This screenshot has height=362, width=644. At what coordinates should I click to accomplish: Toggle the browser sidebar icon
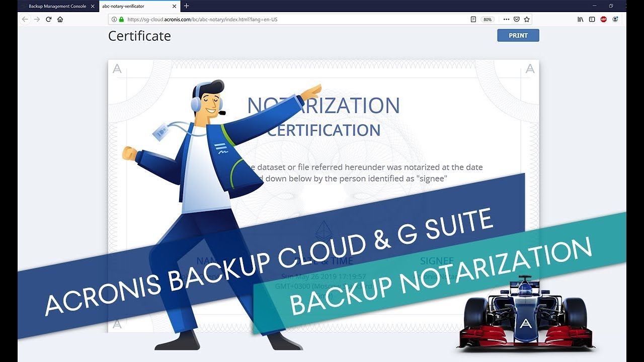tap(592, 19)
